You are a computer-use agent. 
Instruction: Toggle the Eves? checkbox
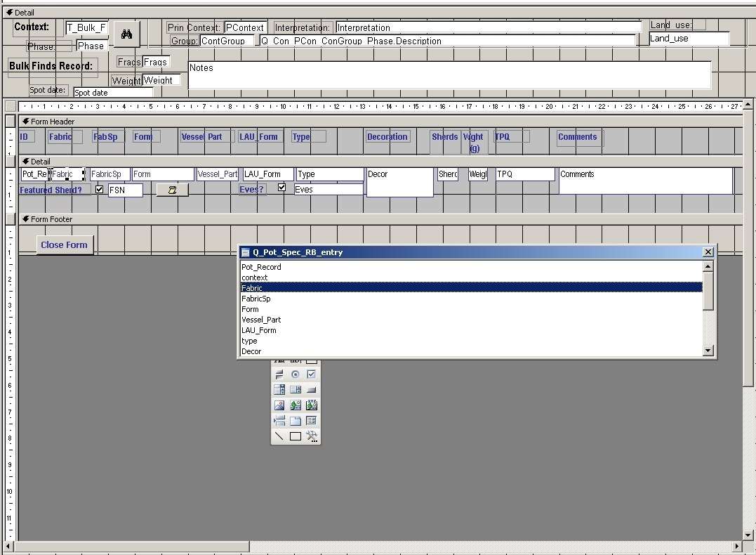282,188
